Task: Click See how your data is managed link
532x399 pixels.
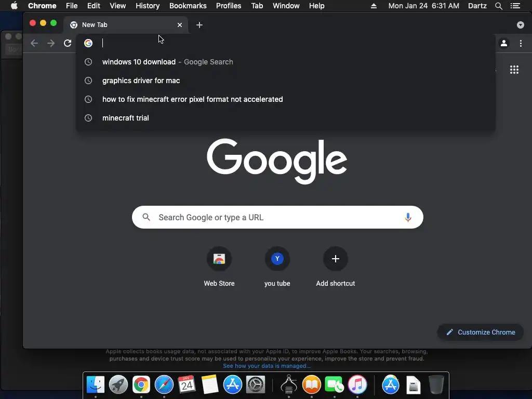Action: click(x=267, y=366)
